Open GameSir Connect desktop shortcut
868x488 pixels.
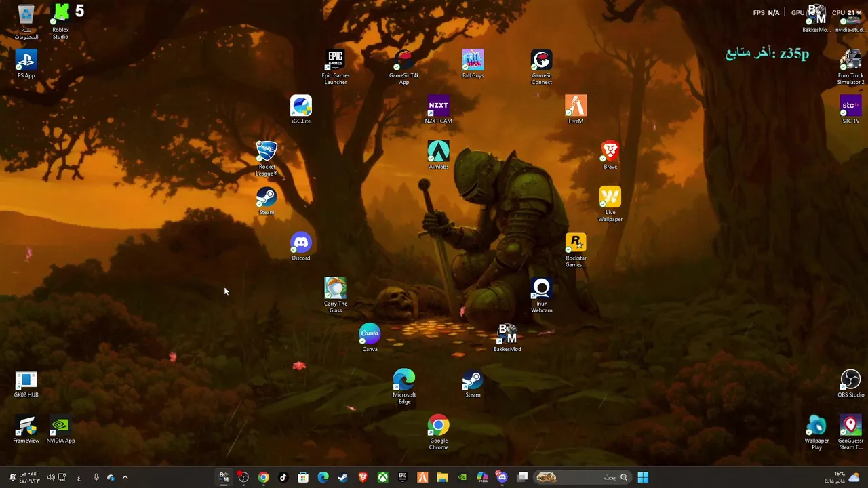pyautogui.click(x=541, y=67)
